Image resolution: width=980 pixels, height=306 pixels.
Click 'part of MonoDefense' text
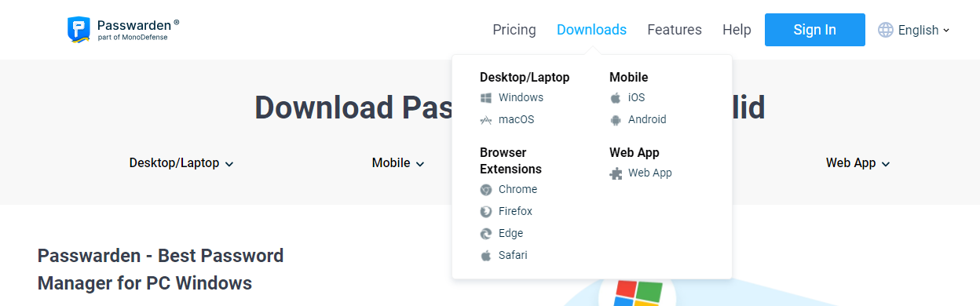[133, 37]
